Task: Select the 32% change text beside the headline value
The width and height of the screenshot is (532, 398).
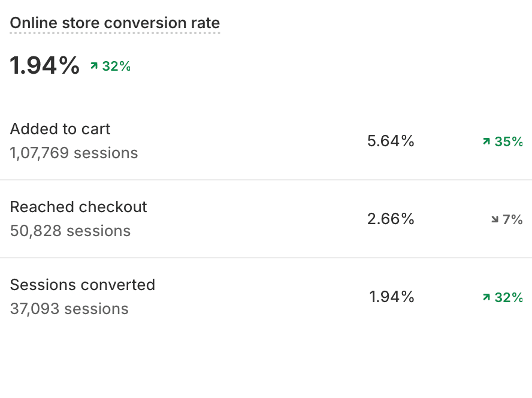Action: click(116, 66)
